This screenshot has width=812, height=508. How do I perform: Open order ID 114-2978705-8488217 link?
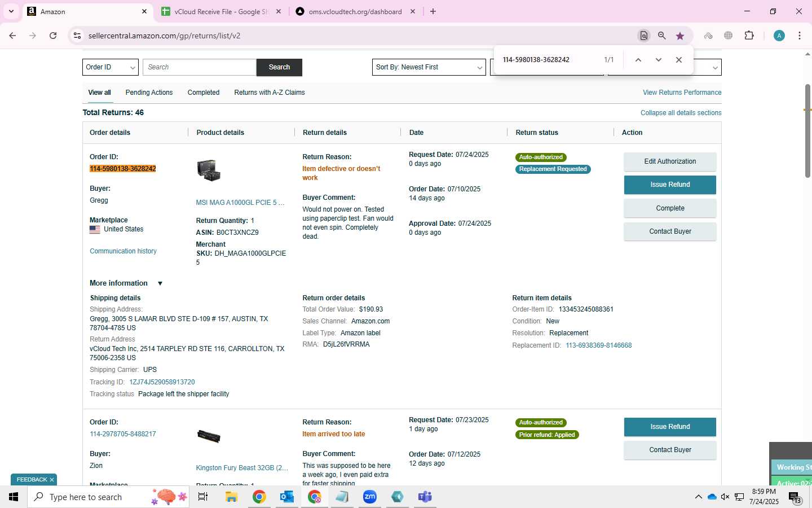(123, 434)
